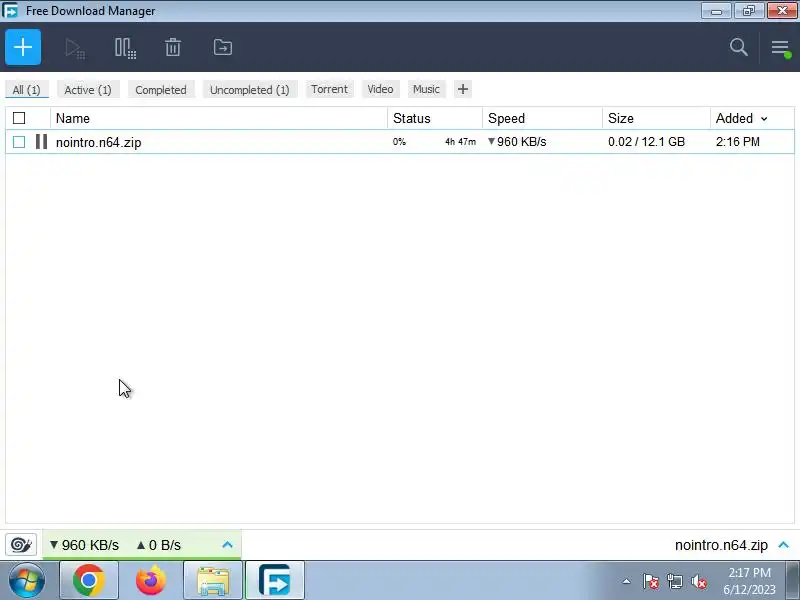Click the 2:16 PM added time cell

pos(737,142)
